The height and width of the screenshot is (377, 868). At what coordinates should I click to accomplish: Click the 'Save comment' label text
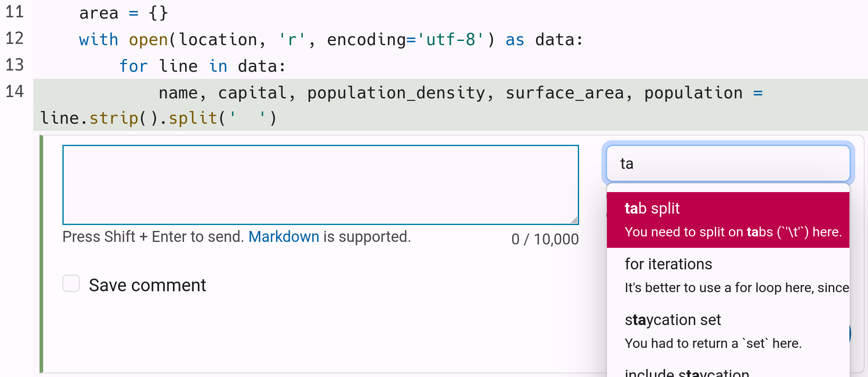[x=147, y=285]
